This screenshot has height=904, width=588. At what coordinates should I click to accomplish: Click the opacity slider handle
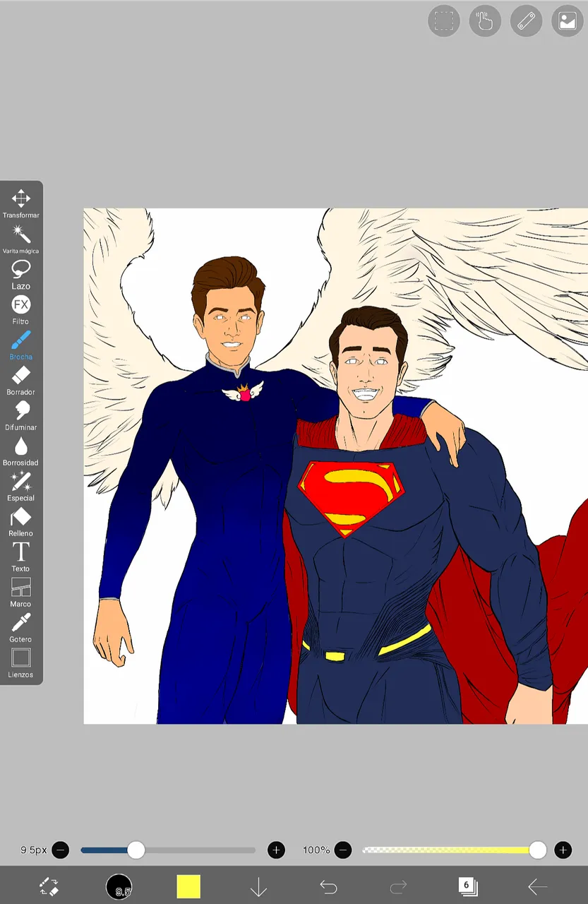pyautogui.click(x=538, y=850)
